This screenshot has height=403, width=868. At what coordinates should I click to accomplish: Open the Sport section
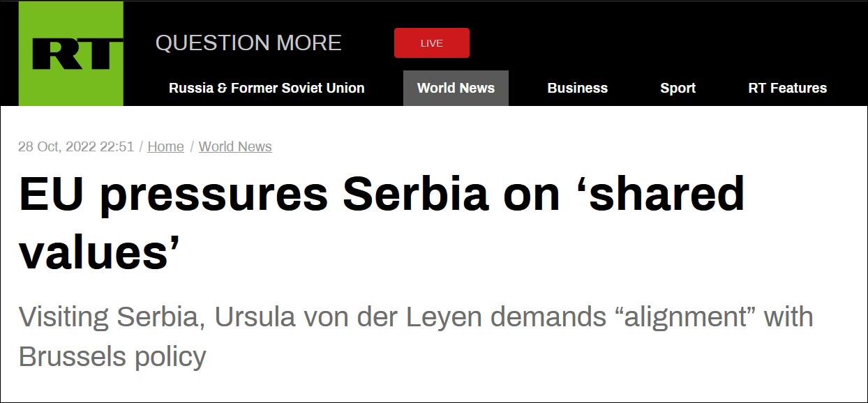(x=678, y=89)
